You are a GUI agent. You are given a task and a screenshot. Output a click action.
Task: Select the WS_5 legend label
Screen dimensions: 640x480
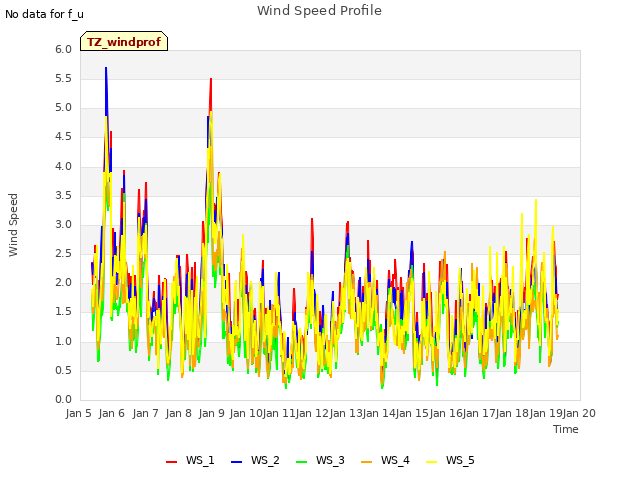(460, 460)
